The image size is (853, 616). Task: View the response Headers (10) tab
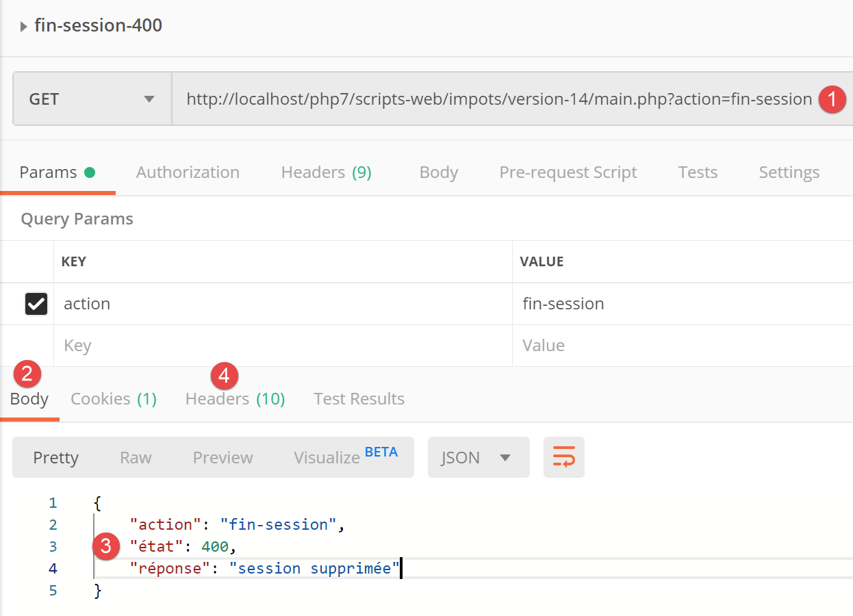coord(235,399)
